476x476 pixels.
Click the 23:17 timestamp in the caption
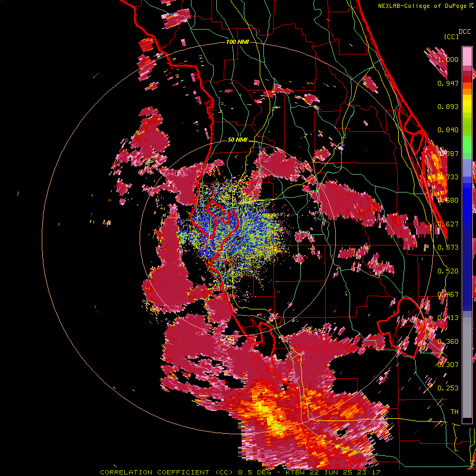[369, 472]
